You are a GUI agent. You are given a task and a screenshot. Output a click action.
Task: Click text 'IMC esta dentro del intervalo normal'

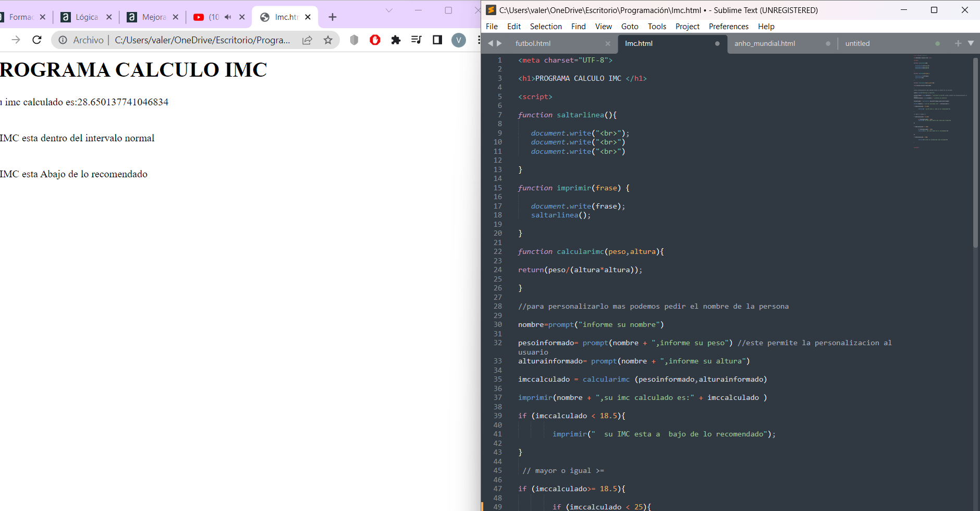coord(77,138)
